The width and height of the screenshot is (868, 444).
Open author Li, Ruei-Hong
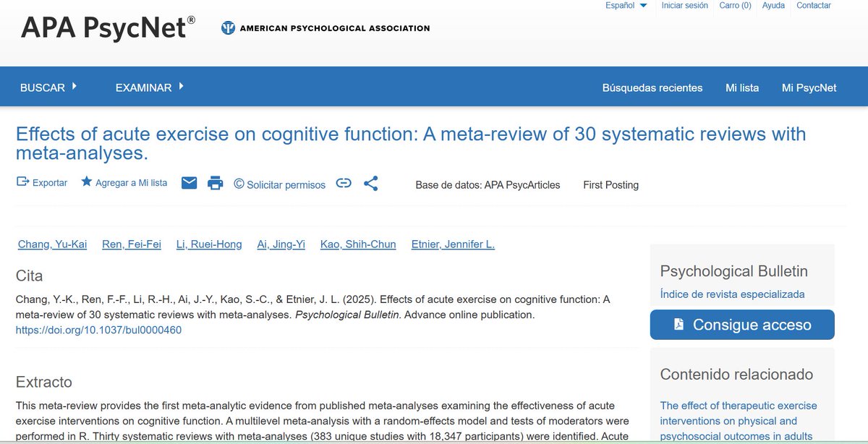[209, 244]
